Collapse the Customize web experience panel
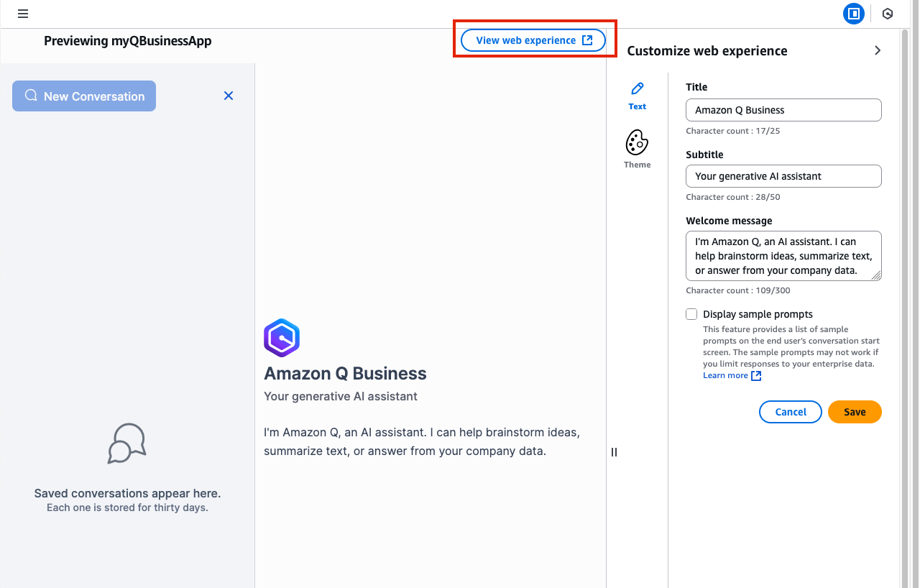Screen dimensions: 920x588 coord(878,50)
